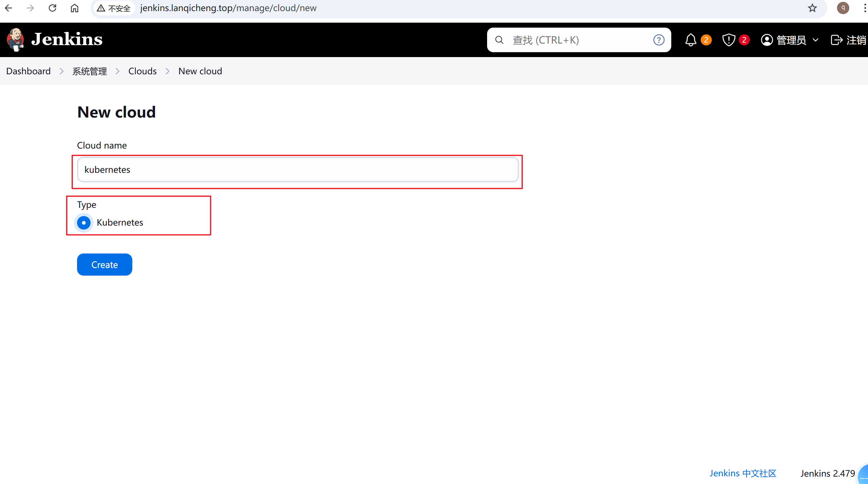The image size is (868, 484).
Task: Click the search magnifier icon
Action: 499,40
